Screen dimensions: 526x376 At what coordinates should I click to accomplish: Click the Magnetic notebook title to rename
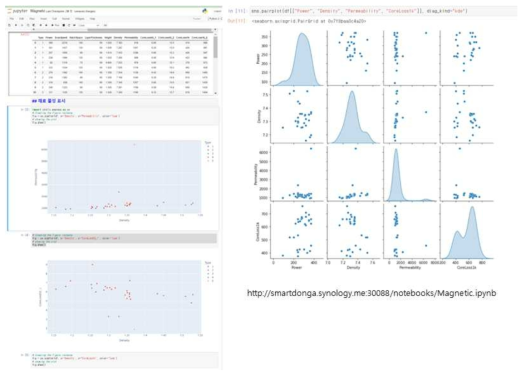coord(38,11)
